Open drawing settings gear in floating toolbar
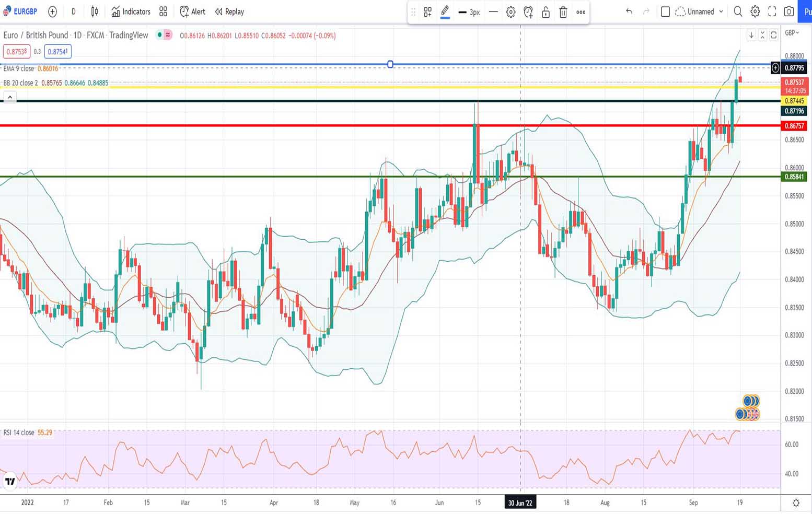This screenshot has width=812, height=514. pos(511,12)
